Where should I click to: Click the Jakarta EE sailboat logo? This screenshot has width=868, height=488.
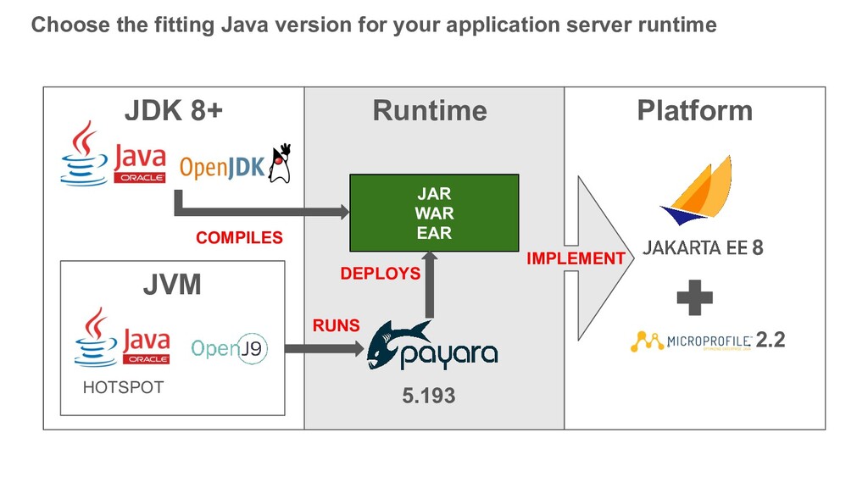click(698, 190)
